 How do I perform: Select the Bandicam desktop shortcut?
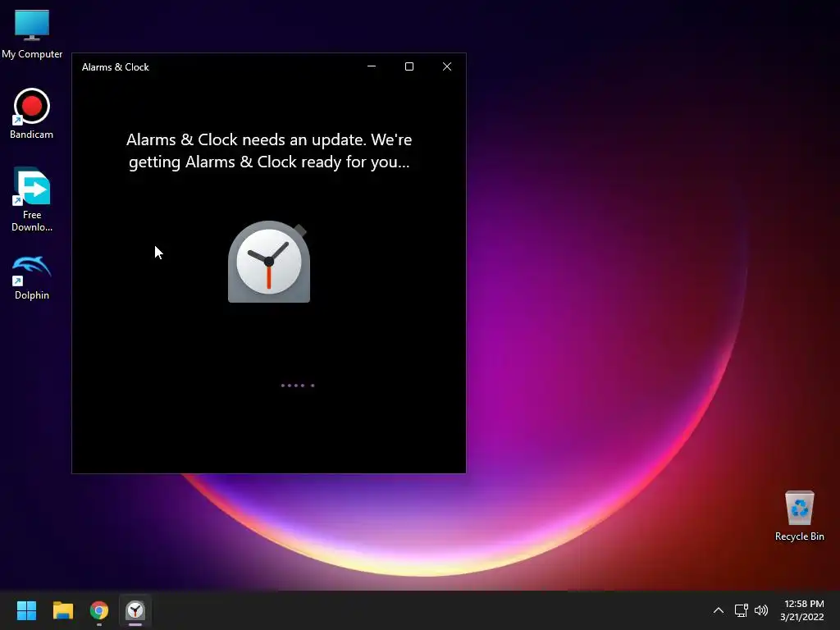pos(32,113)
